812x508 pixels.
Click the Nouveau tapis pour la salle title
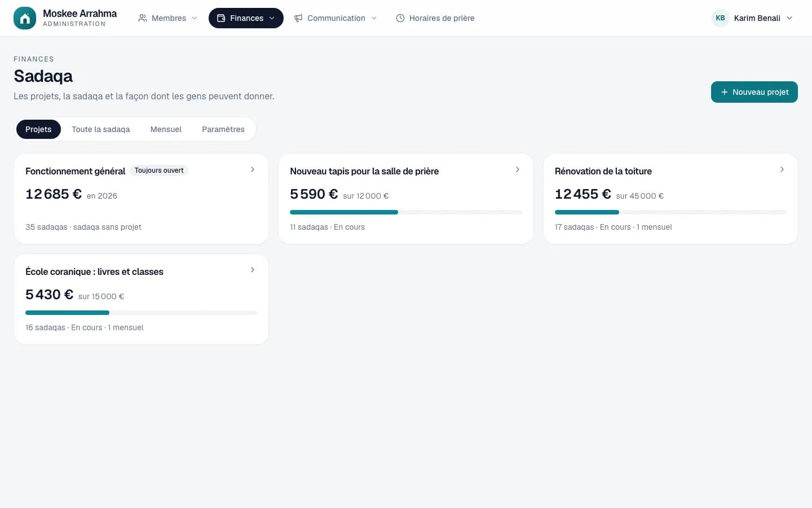click(x=364, y=171)
